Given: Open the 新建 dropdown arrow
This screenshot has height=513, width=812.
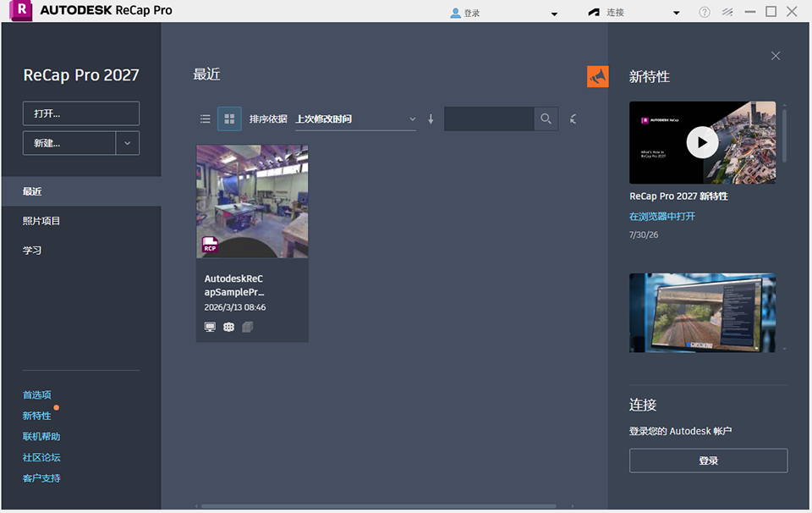Looking at the screenshot, I should pyautogui.click(x=128, y=143).
